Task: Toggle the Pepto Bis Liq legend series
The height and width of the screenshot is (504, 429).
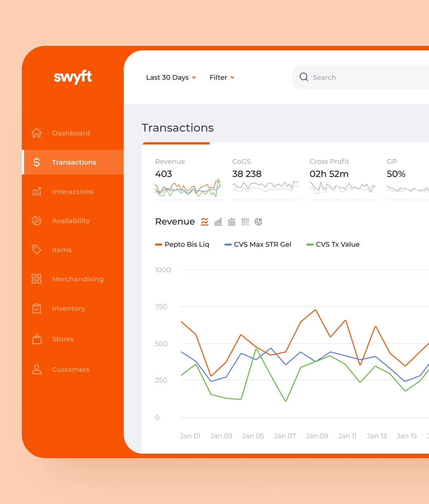Action: pyautogui.click(x=182, y=244)
